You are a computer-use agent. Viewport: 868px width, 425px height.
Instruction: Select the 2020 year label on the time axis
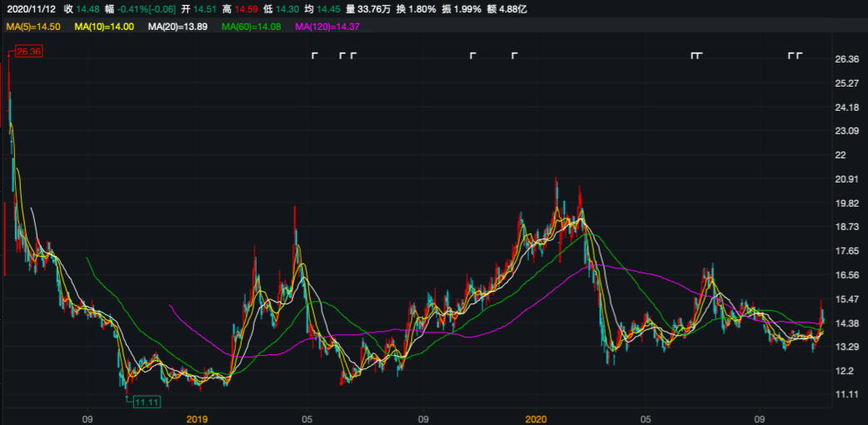[536, 417]
